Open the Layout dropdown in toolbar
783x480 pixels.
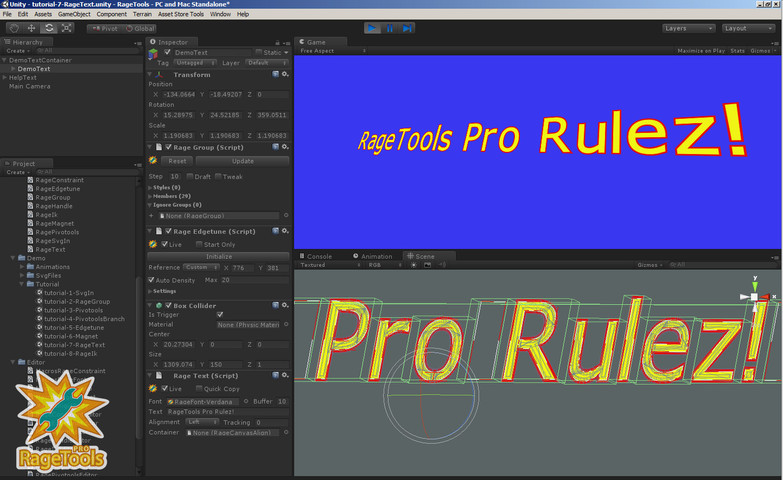pyautogui.click(x=748, y=28)
